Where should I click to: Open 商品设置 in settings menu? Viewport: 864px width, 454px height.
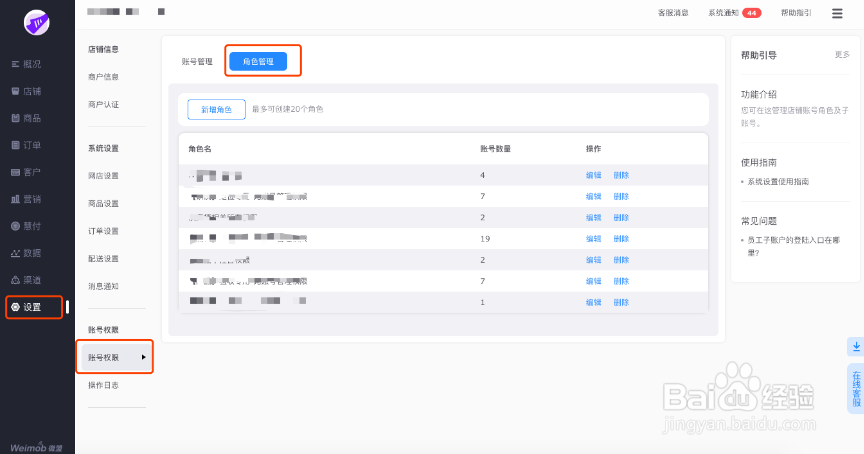(x=104, y=203)
